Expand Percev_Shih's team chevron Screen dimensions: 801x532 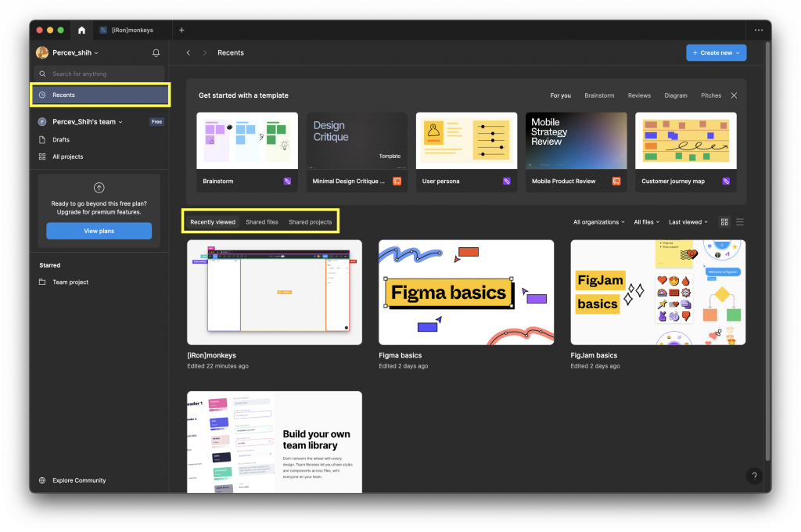pyautogui.click(x=120, y=122)
